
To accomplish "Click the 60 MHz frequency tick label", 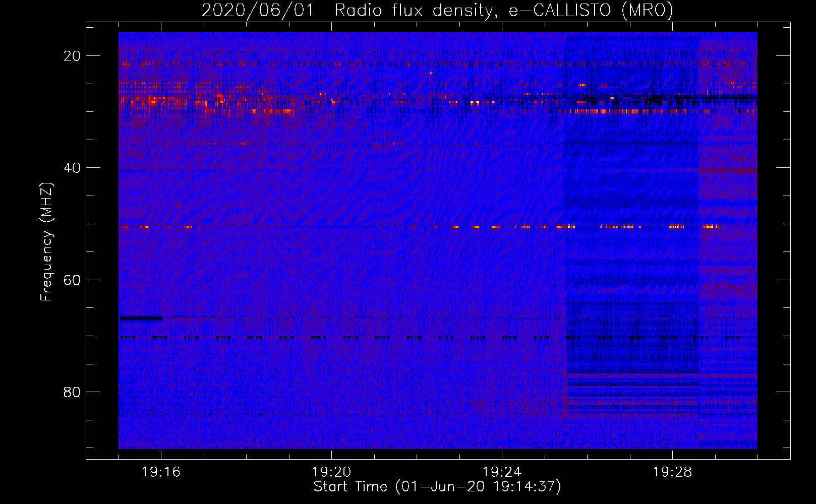I will click(72, 280).
